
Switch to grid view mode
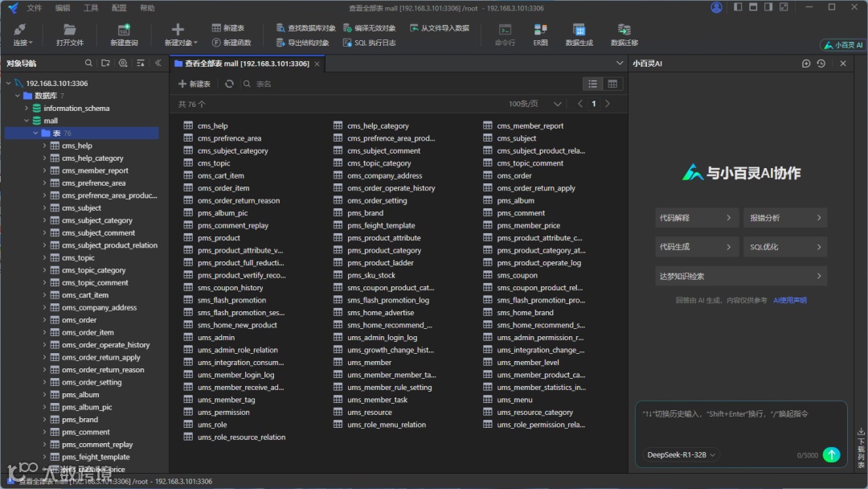click(x=612, y=84)
